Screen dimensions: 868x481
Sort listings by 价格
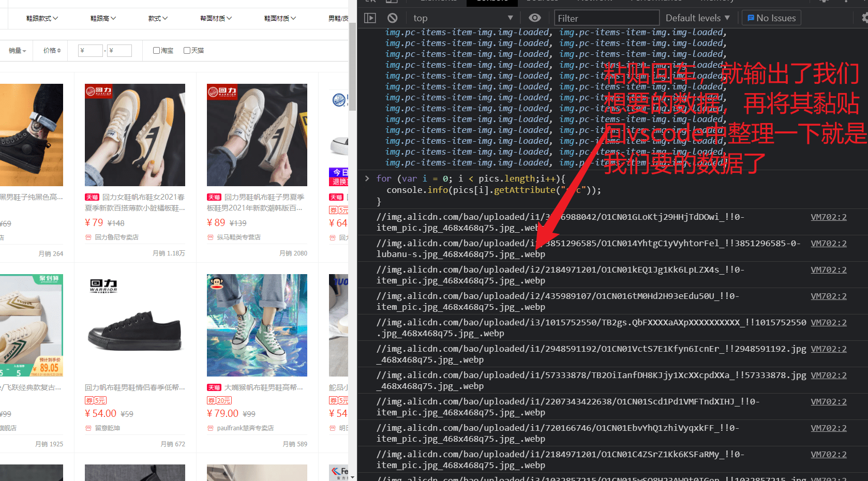pos(52,51)
